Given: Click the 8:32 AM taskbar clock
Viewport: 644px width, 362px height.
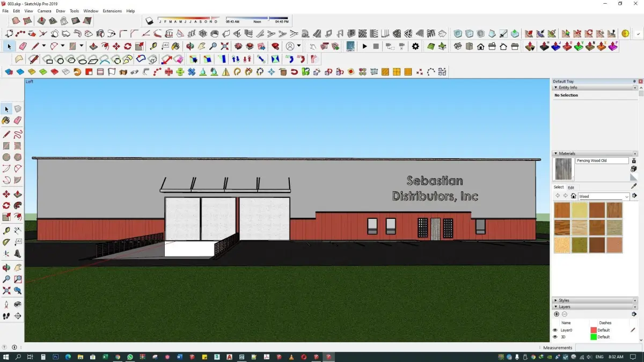Looking at the screenshot, I should coord(615,357).
